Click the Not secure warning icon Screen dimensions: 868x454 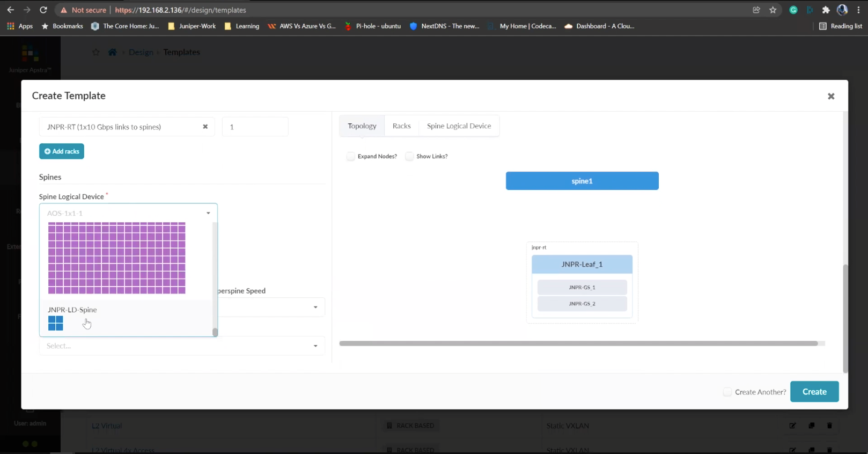point(64,10)
